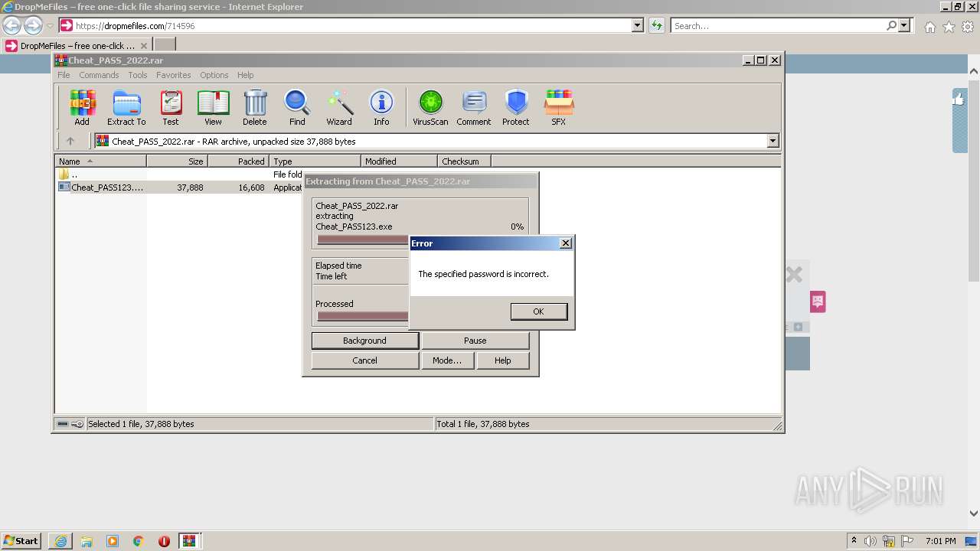Click the search magnifier in browser
The image size is (980, 551).
[x=891, y=25]
